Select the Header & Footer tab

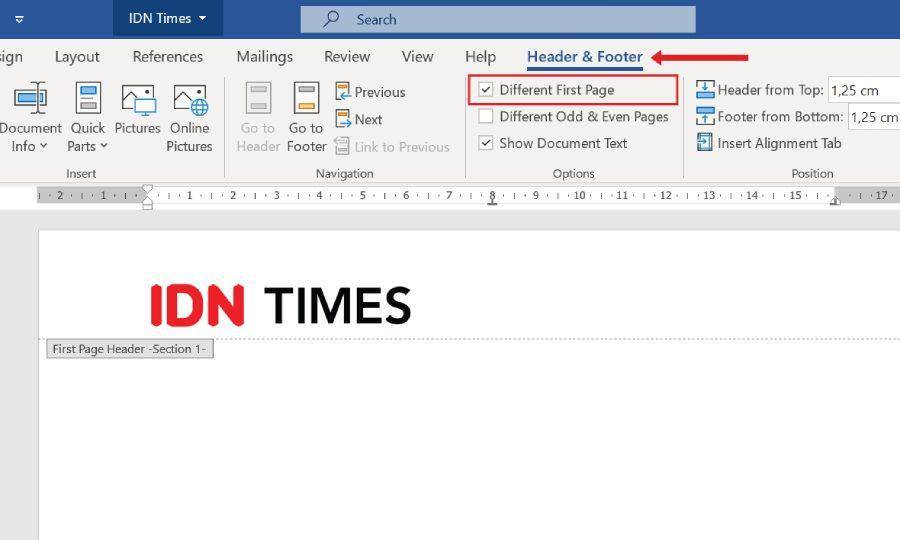pyautogui.click(x=585, y=57)
